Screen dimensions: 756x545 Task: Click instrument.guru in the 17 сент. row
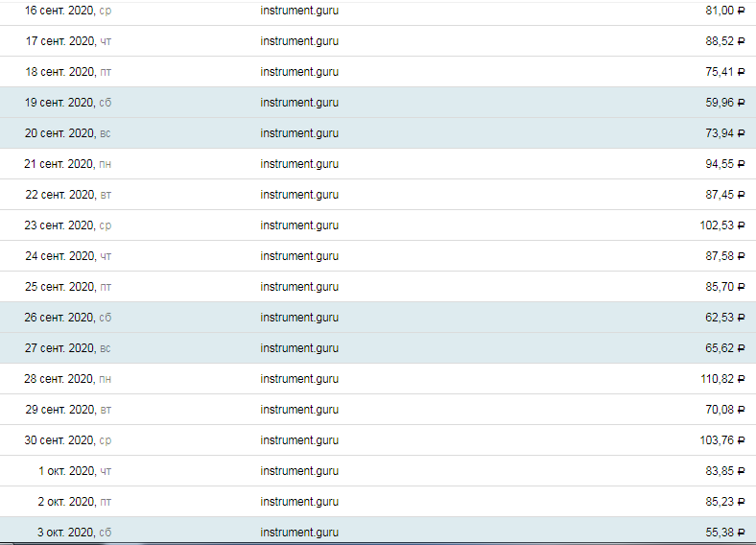click(299, 41)
